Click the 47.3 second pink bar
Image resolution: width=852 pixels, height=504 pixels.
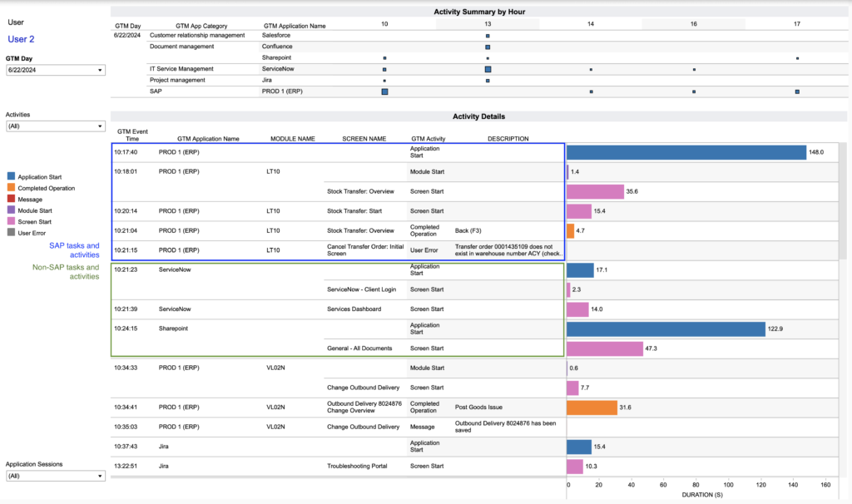pos(605,348)
